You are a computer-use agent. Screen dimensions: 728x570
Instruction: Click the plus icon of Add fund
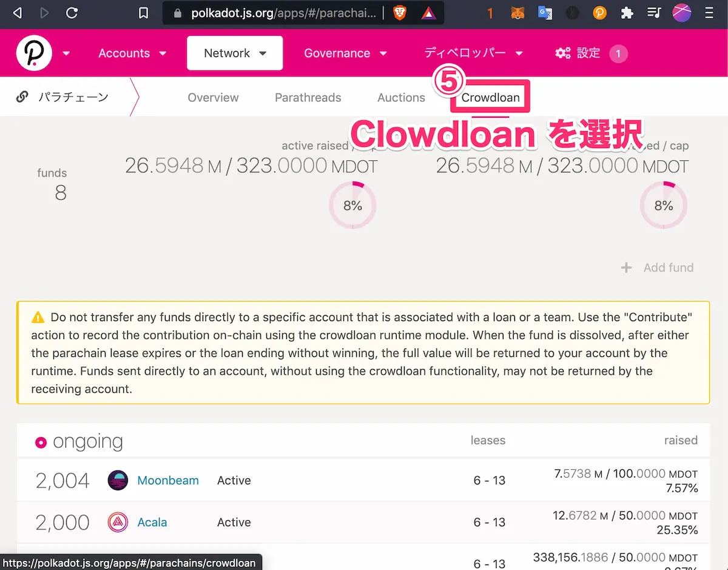click(627, 268)
